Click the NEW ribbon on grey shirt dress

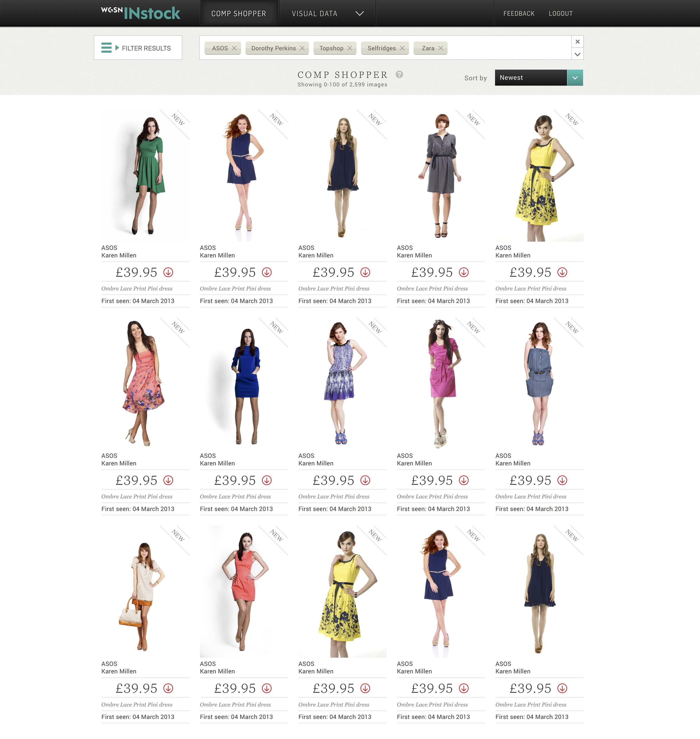coord(473,120)
